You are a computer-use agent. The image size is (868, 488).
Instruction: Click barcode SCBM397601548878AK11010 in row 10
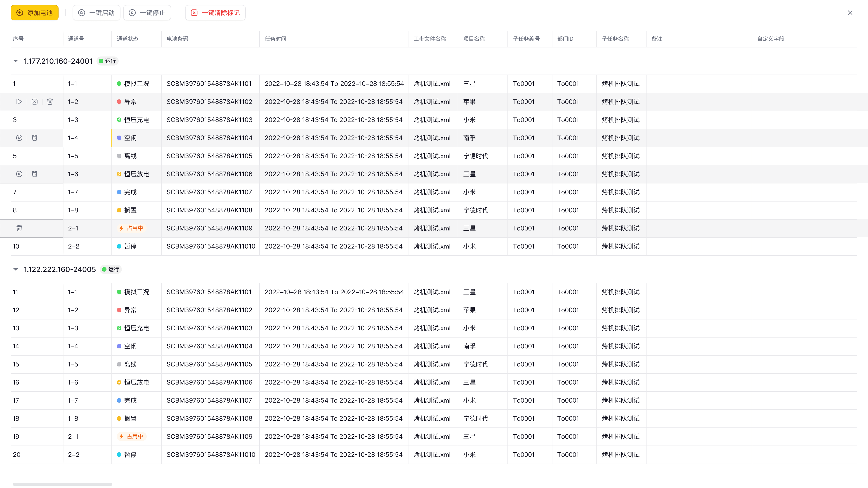211,246
